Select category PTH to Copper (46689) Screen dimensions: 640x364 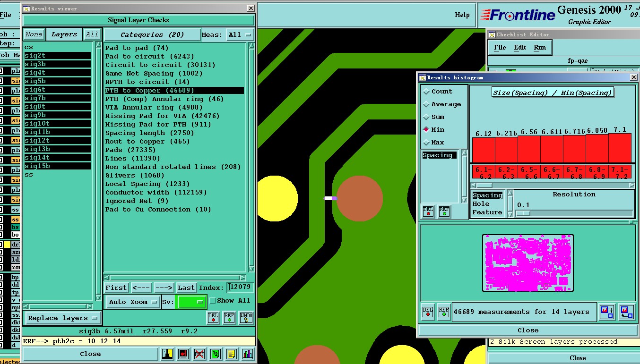click(174, 91)
